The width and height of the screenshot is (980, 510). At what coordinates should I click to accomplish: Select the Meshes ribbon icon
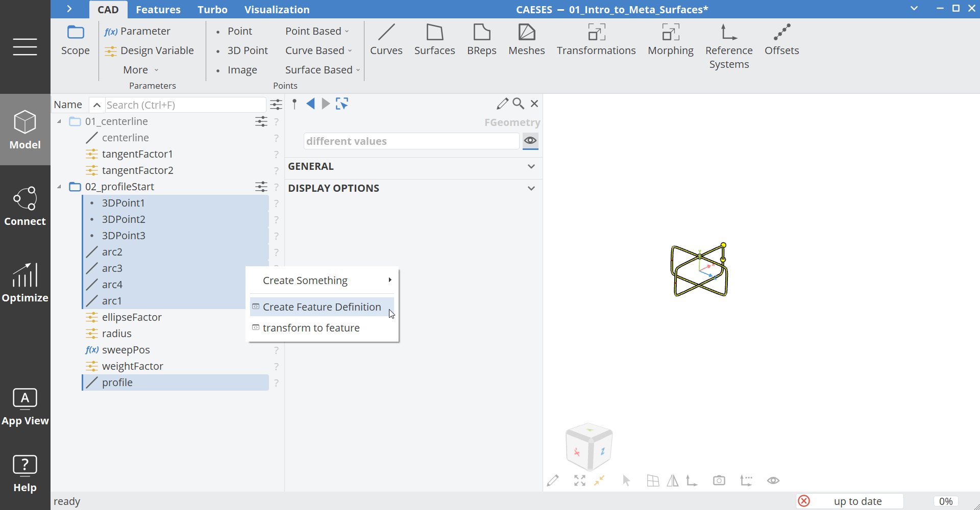click(x=526, y=39)
